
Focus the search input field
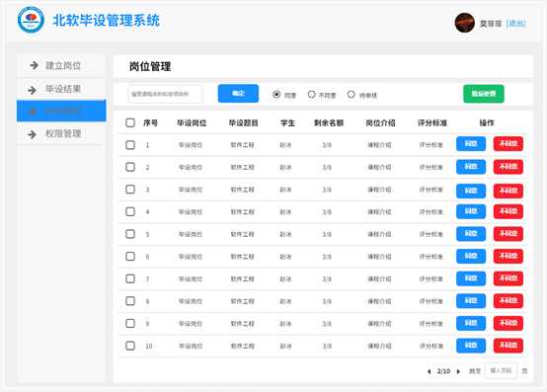[x=165, y=94]
